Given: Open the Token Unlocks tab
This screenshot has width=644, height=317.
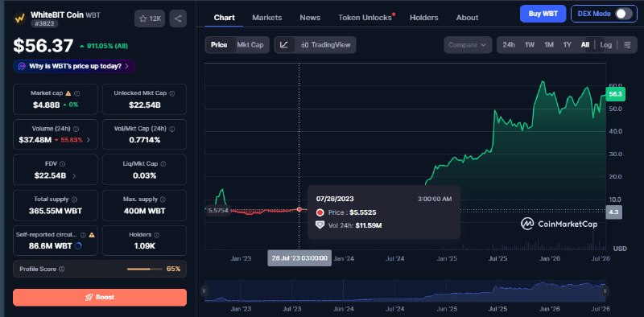Looking at the screenshot, I should click(365, 18).
